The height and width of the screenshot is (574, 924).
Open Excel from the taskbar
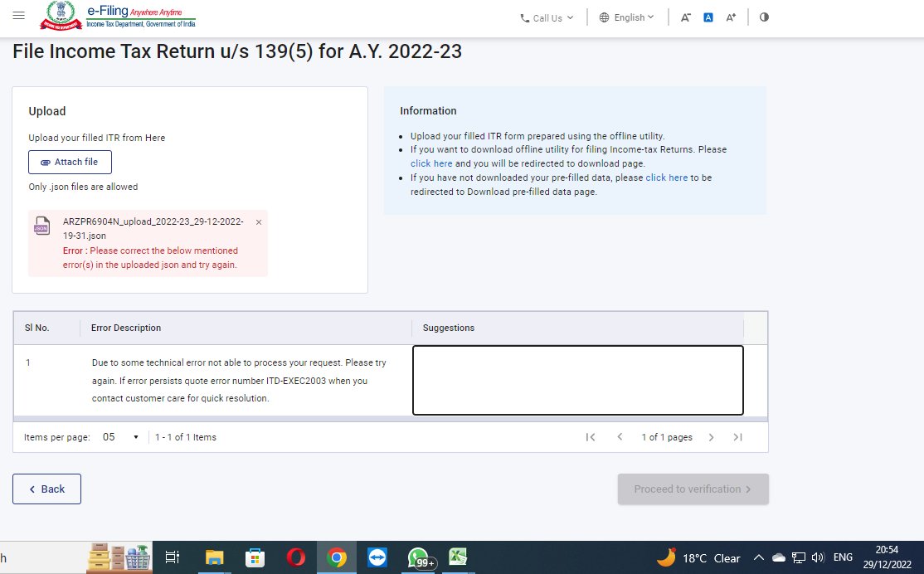458,557
